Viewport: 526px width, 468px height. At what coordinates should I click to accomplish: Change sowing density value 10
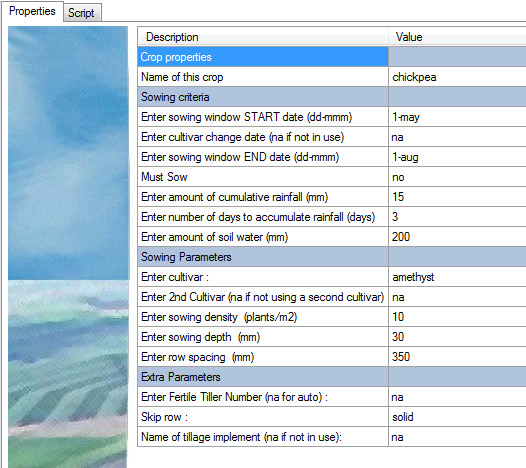(457, 317)
